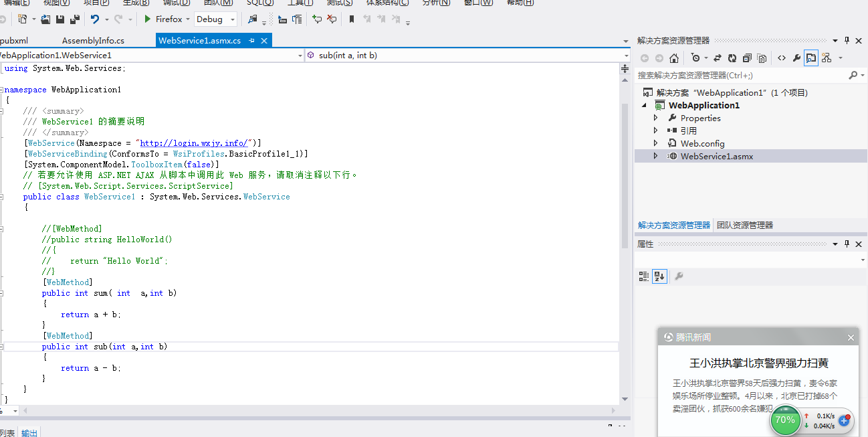Switch to the 团队资源管理器 tab
Screen dimensions: 868x437
pos(745,226)
